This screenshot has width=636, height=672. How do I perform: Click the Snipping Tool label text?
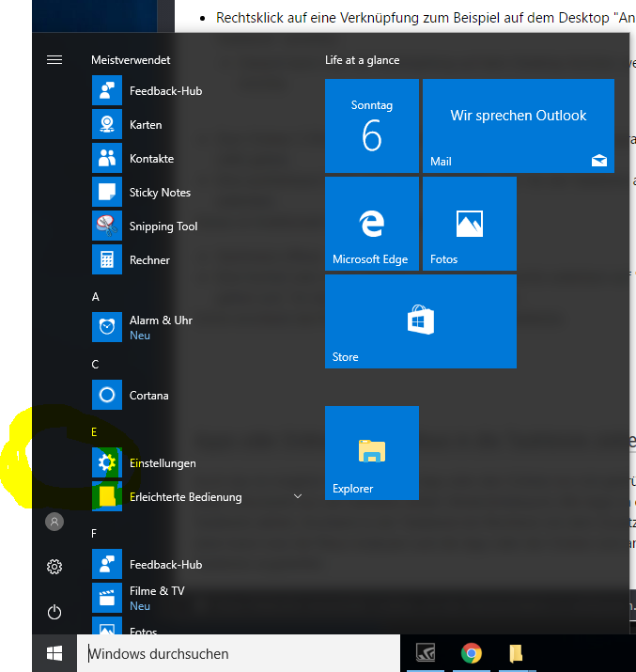[163, 227]
